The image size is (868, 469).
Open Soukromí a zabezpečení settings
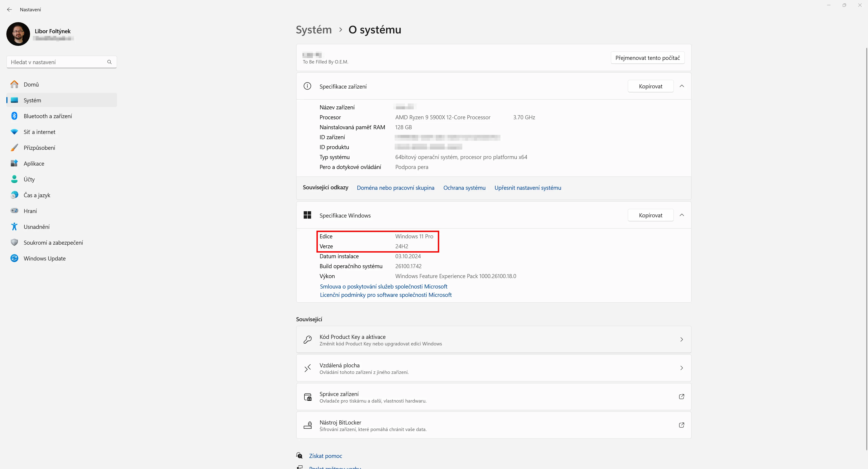coord(62,242)
